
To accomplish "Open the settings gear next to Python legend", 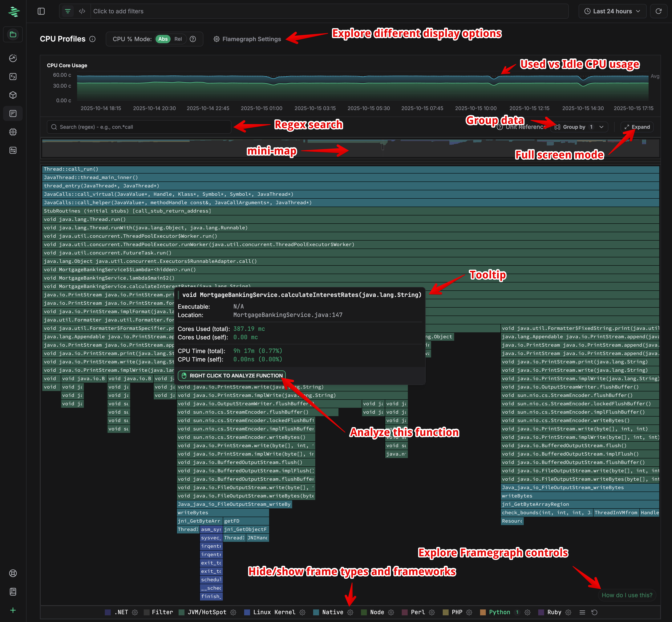I will coord(527,612).
